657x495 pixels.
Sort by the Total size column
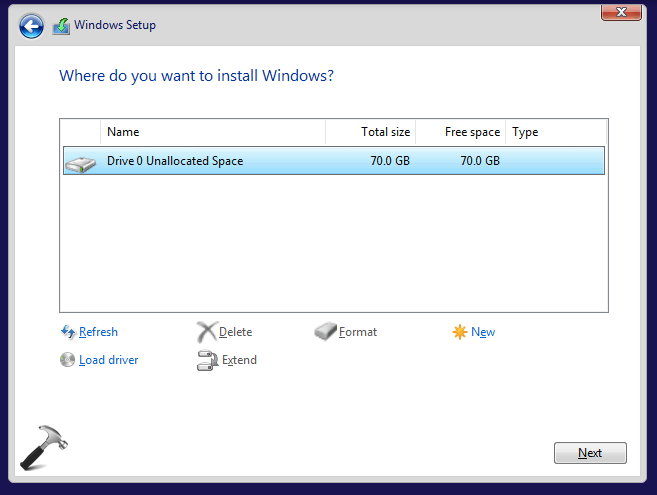tap(369, 132)
